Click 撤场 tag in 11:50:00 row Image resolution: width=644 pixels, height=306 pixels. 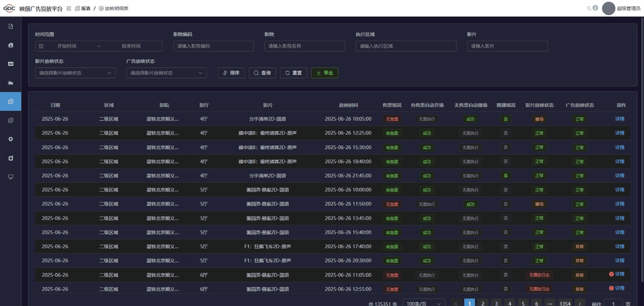tap(539, 204)
